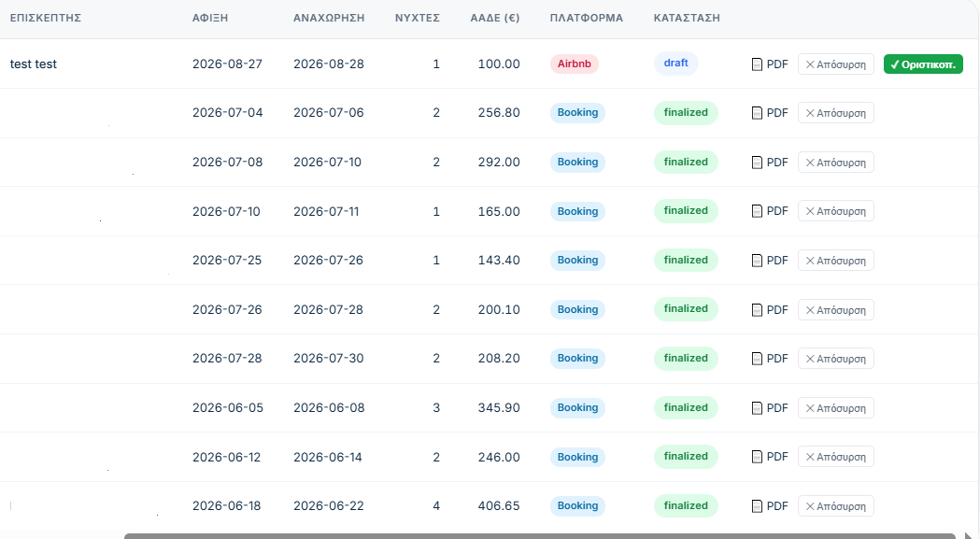980x539 pixels.
Task: Click the ΝΥΧΤΕΣ column header
Action: pyautogui.click(x=418, y=18)
